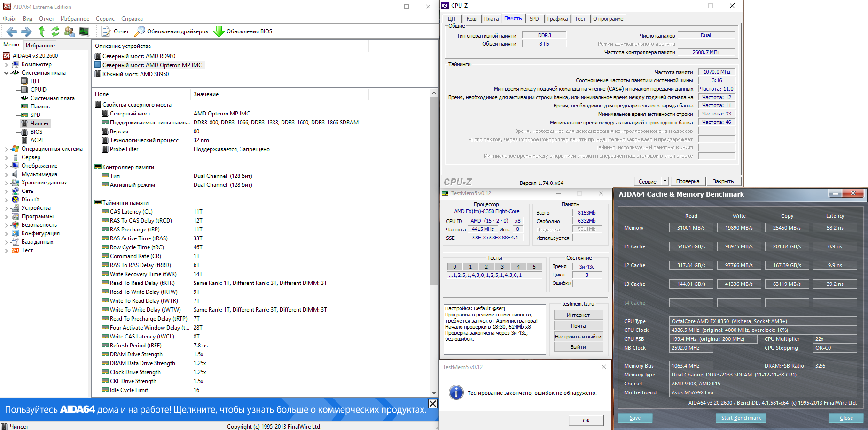Open the Справка menu in AIDA64

[132, 19]
